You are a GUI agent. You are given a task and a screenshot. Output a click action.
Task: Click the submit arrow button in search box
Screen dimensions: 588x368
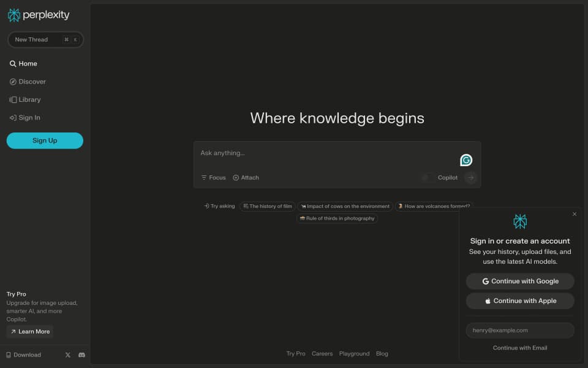point(470,178)
